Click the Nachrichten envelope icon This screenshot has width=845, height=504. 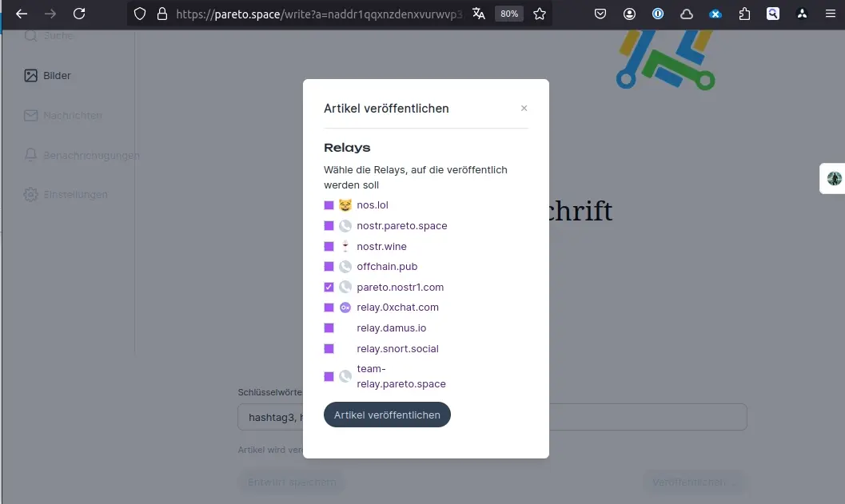pos(30,115)
